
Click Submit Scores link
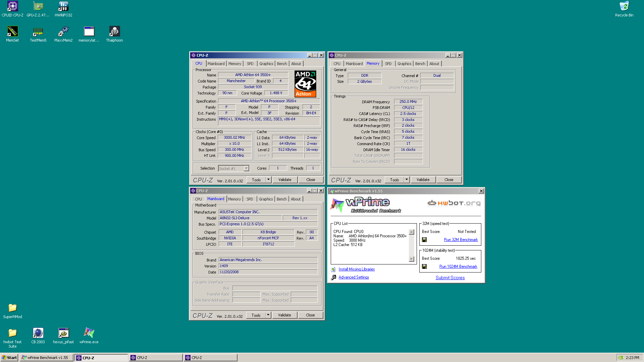[x=450, y=278]
